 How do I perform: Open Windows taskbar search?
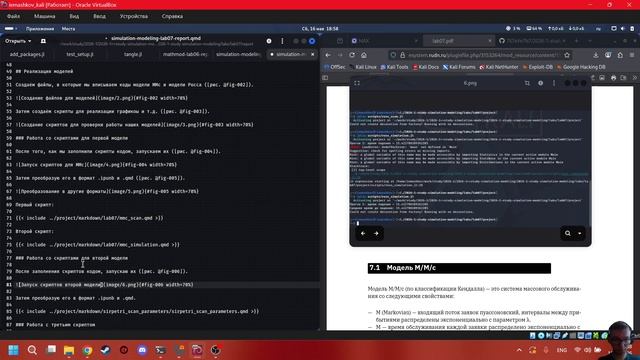(32, 350)
